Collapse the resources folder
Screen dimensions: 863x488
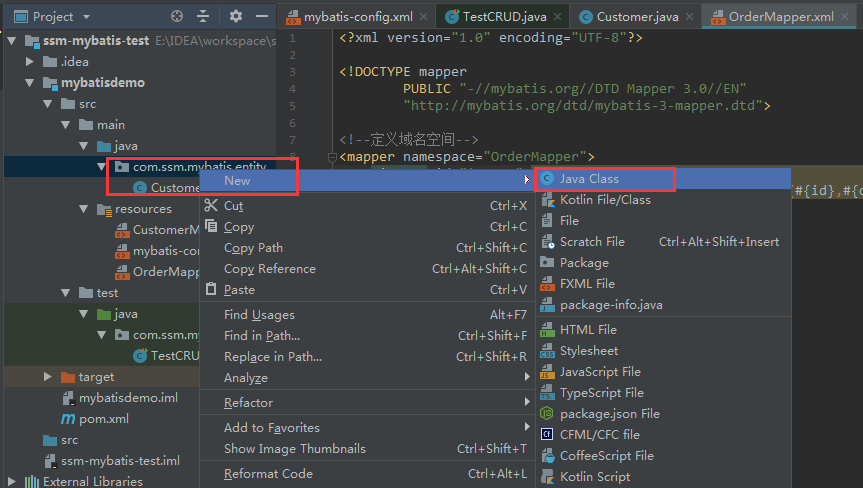coord(84,209)
